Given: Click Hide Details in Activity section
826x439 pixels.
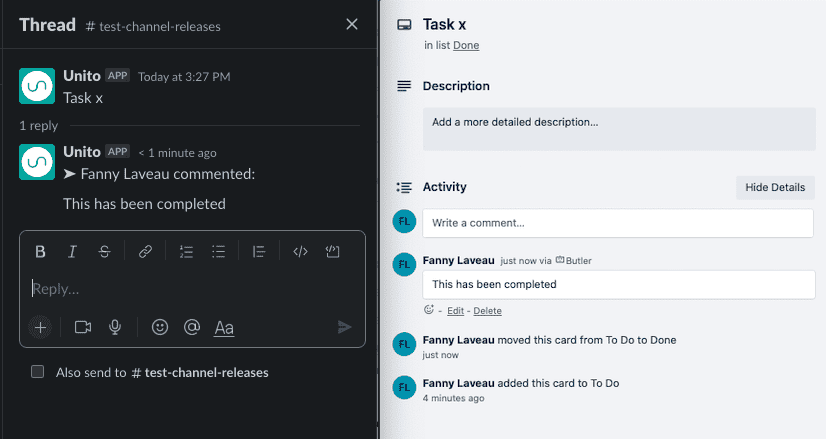Looking at the screenshot, I should pyautogui.click(x=775, y=188).
